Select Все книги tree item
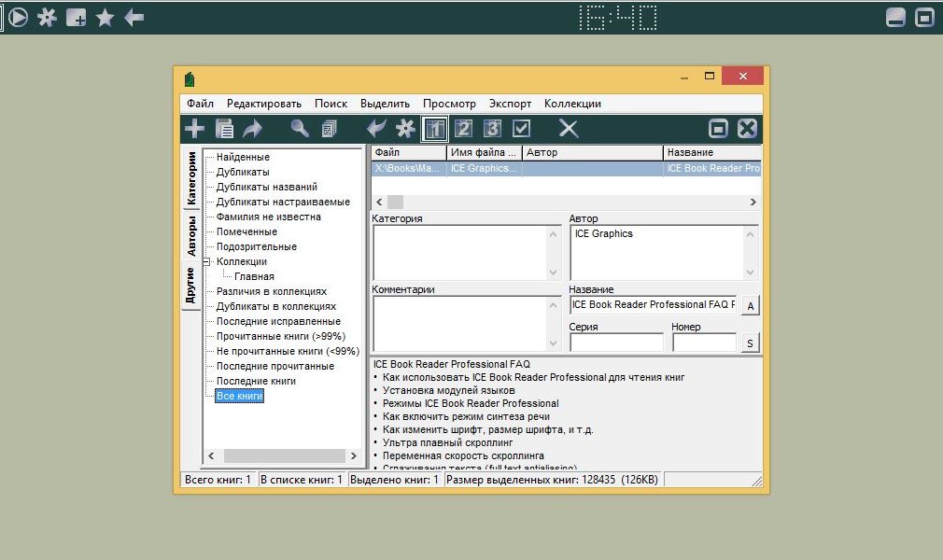 click(x=239, y=396)
